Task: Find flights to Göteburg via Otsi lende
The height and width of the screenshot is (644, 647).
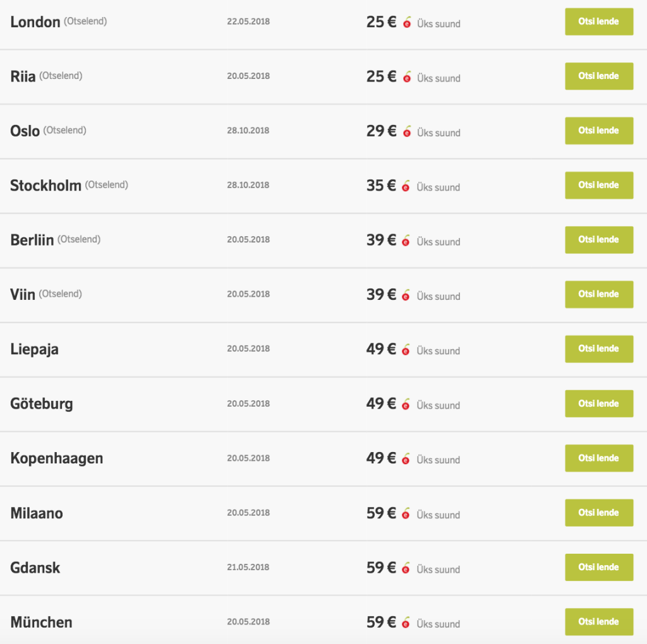Action: click(x=598, y=403)
